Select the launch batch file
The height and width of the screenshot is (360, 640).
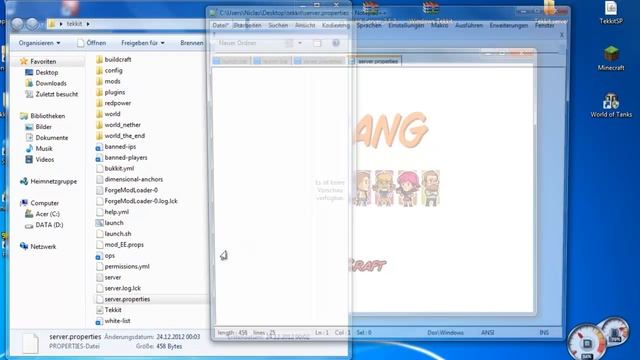[109, 223]
